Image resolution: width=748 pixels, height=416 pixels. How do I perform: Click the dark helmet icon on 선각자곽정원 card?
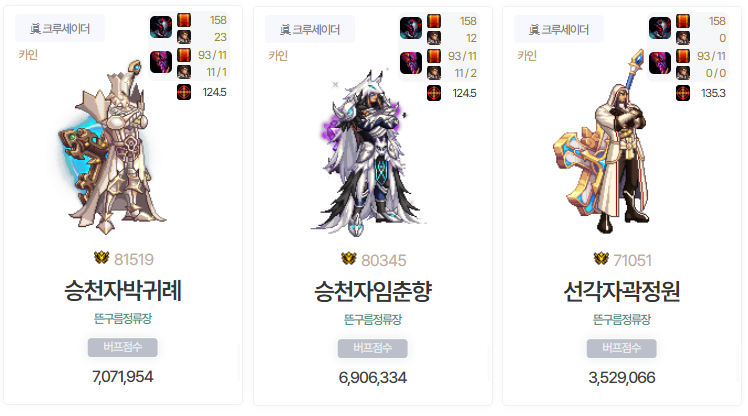point(660,28)
